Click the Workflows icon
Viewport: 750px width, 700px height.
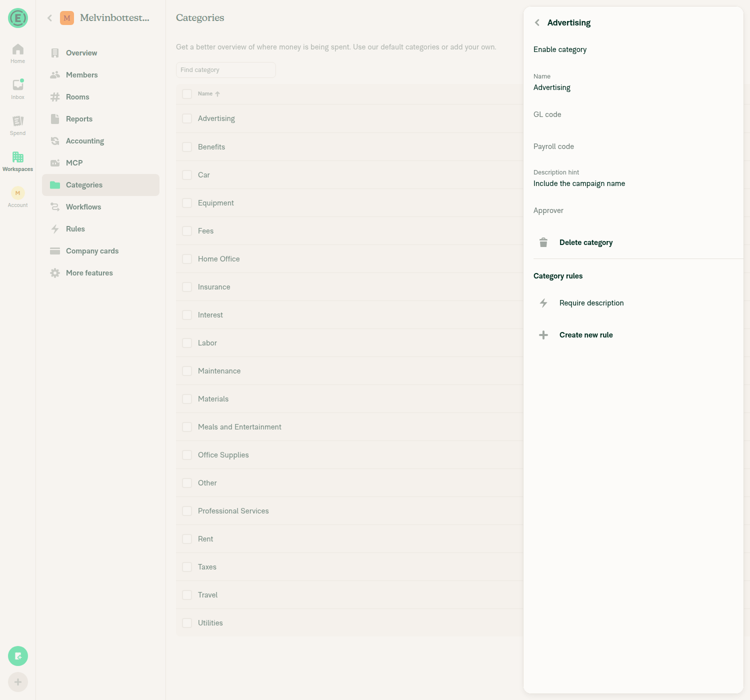click(x=55, y=207)
